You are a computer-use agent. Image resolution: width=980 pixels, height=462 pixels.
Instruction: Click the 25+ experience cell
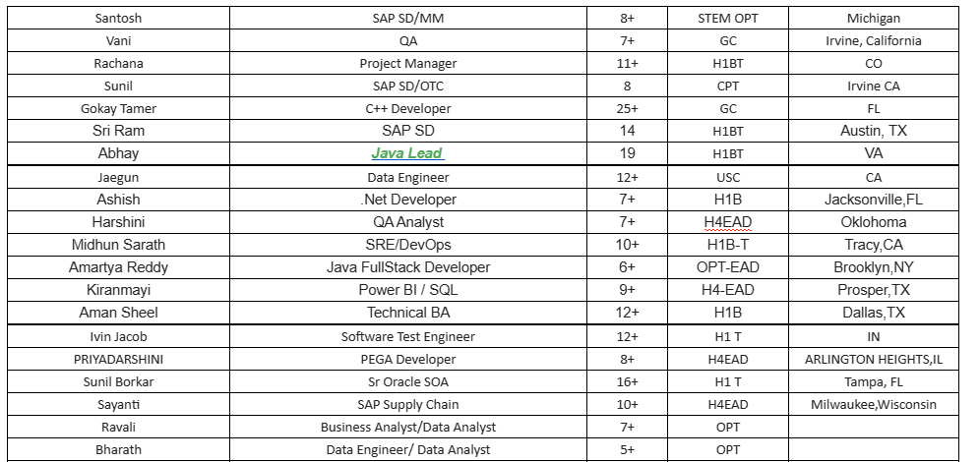628,108
